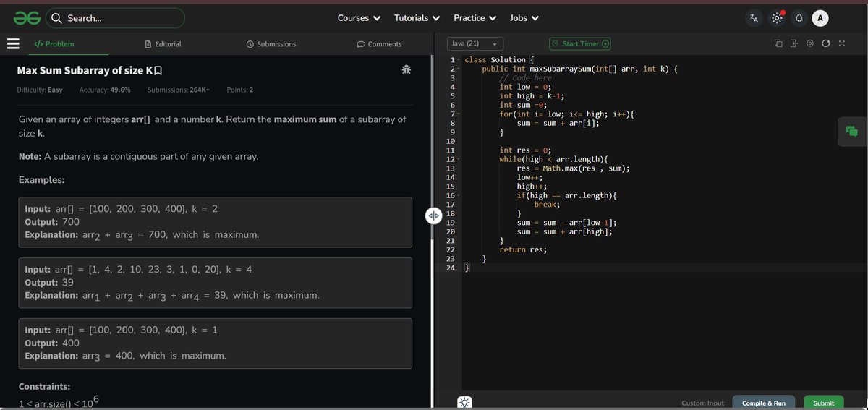Collapse the fold arrow at line 1
Viewport: 868px width, 410px height.
(459, 59)
